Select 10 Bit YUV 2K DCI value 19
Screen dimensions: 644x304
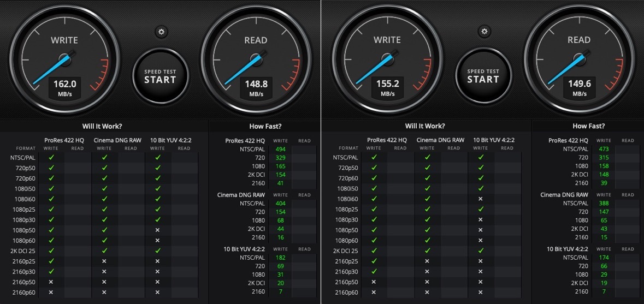(x=604, y=283)
